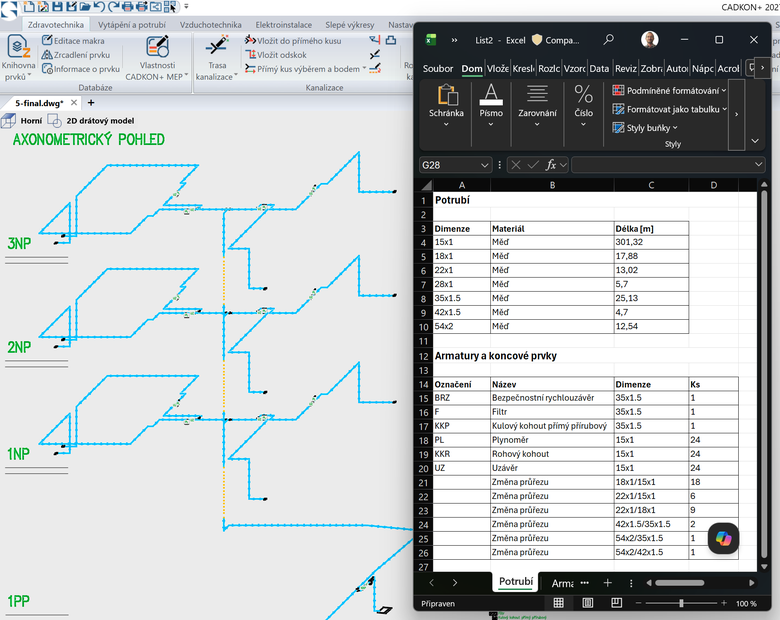
Task: Zoom out with minus in Excel status bar
Action: pyautogui.click(x=638, y=603)
